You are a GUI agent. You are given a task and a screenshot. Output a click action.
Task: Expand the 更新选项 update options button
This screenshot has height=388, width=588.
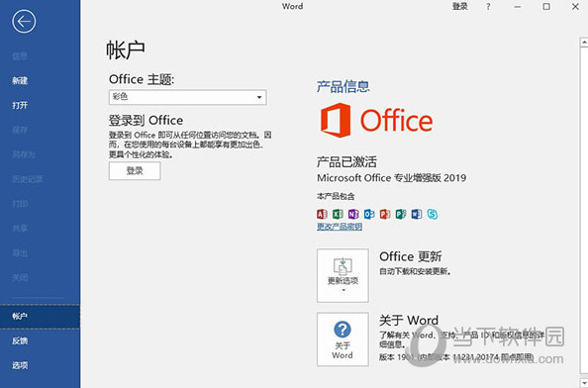coord(343,275)
